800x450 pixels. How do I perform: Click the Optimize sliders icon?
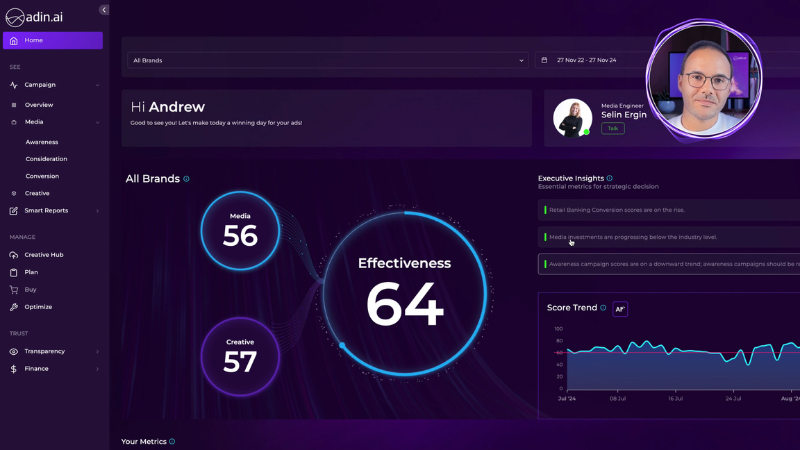13,307
